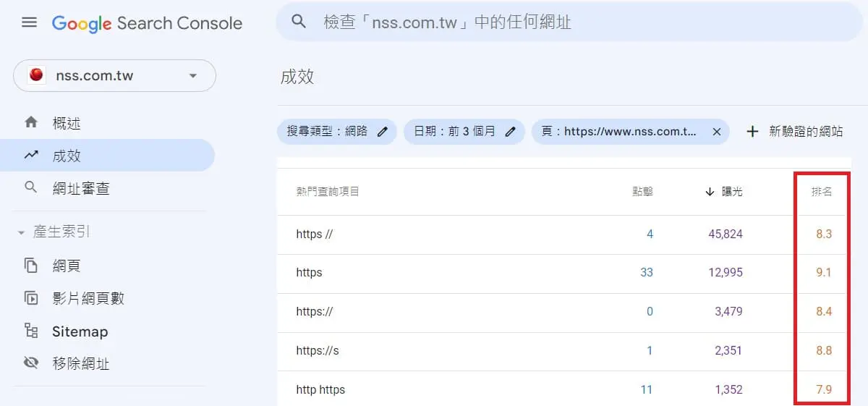
Task: Open the nss.com.tw property dropdown
Action: click(114, 75)
